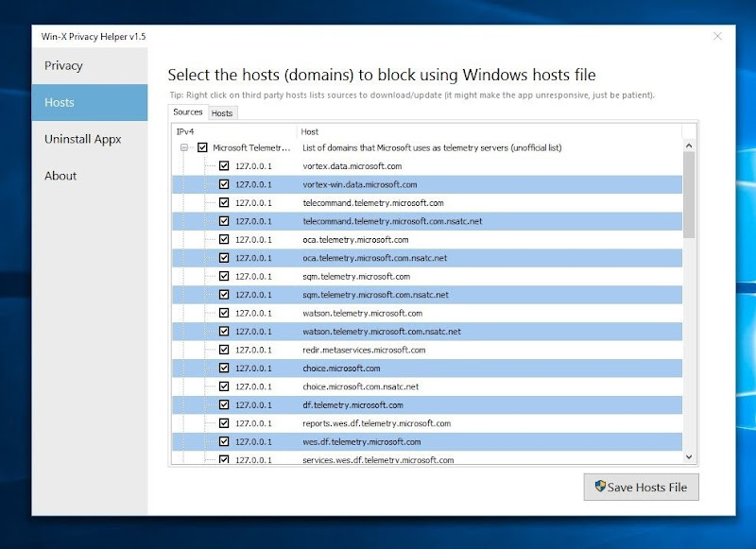The width and height of the screenshot is (756, 549).
Task: Click the Microsoft Telemetry list description text
Action: pos(432,147)
